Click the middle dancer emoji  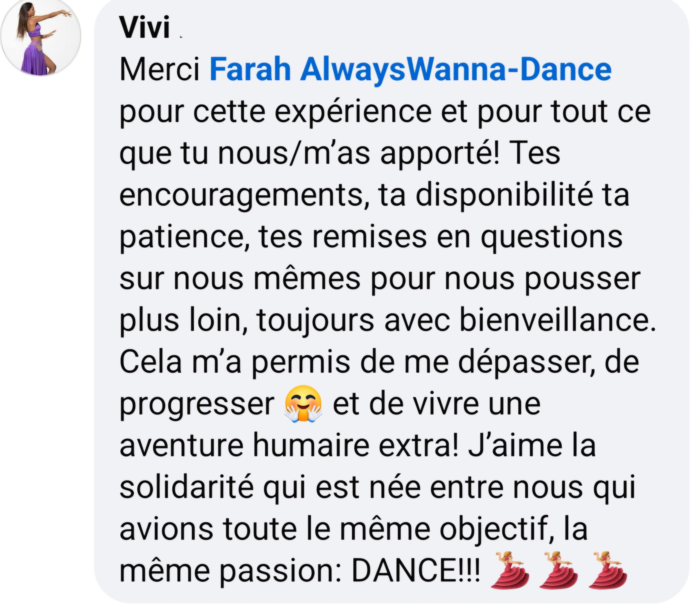point(558,570)
